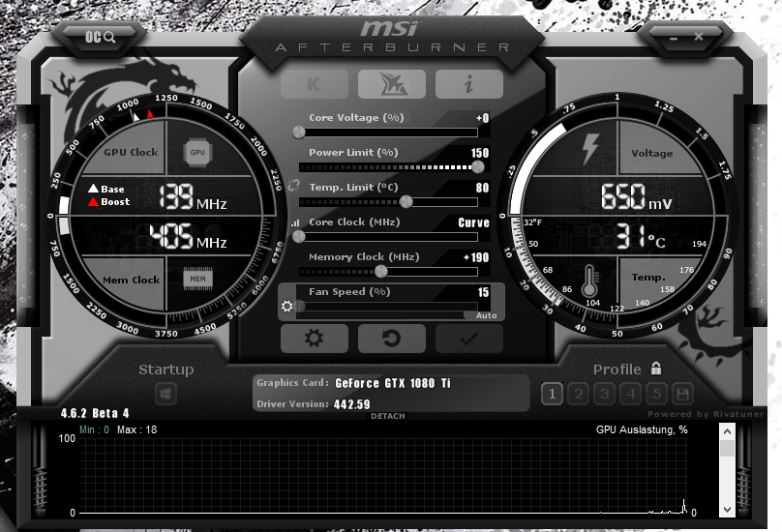Click the Core Voltage slider handle

point(299,133)
